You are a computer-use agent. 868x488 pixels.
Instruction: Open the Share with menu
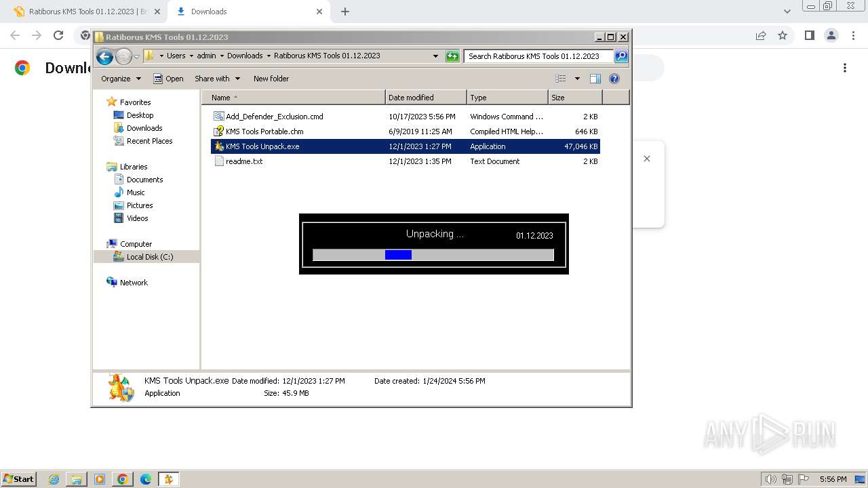[217, 79]
